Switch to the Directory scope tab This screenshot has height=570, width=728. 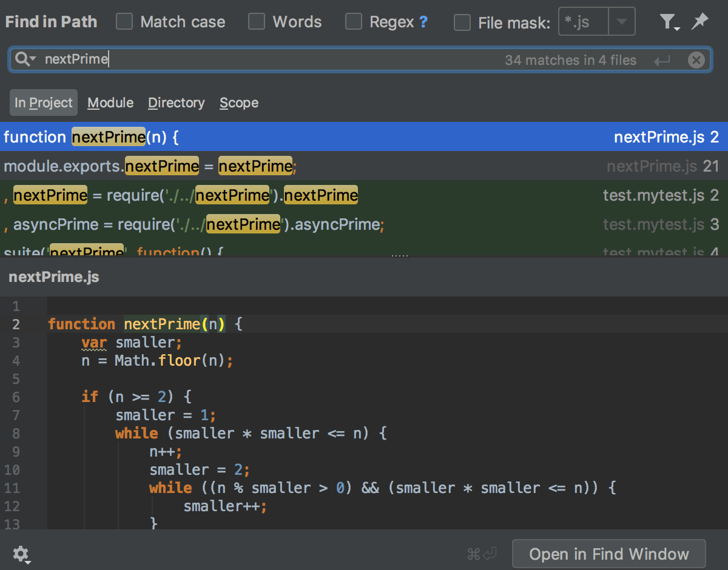coord(177,102)
